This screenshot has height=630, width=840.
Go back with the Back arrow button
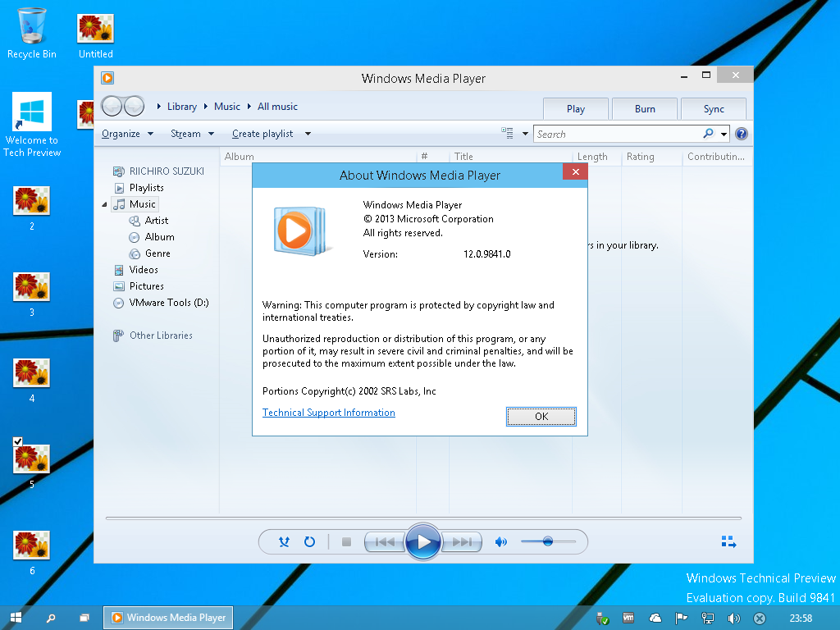[x=112, y=106]
